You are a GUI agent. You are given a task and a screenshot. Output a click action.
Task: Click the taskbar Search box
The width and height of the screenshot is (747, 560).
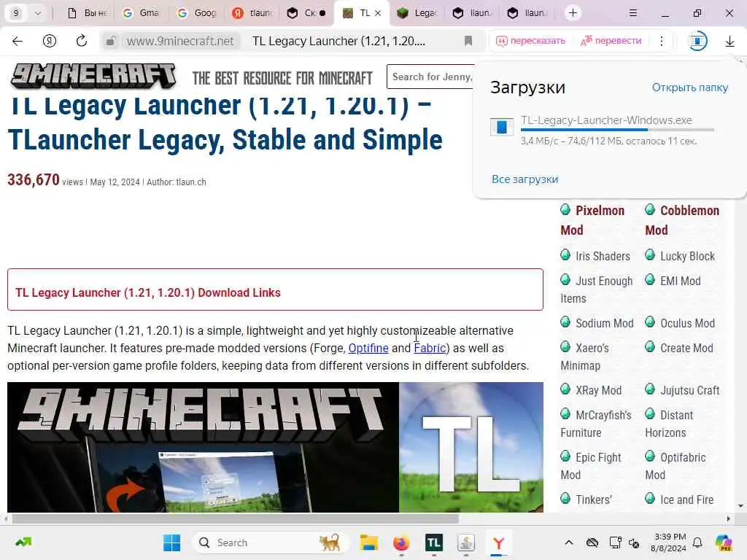pyautogui.click(x=271, y=542)
